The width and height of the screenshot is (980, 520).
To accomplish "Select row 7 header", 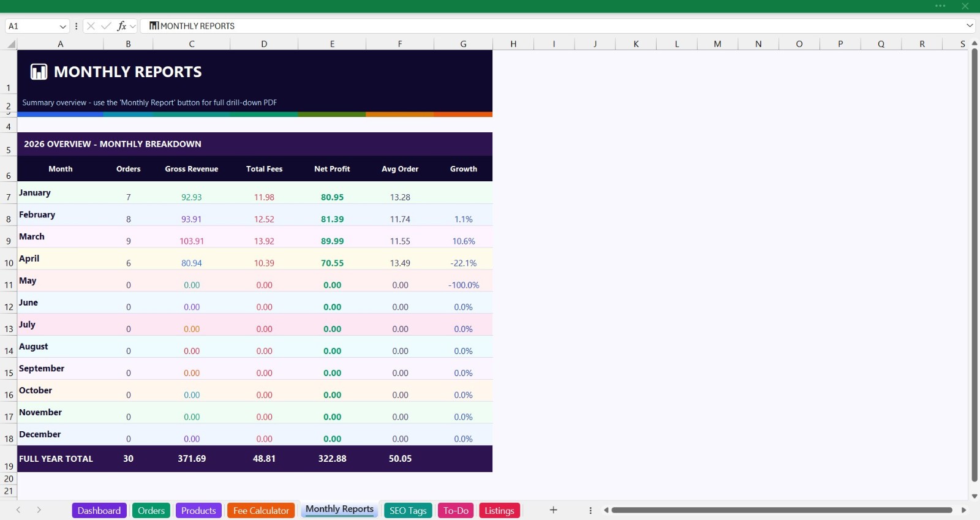I will pos(9,192).
